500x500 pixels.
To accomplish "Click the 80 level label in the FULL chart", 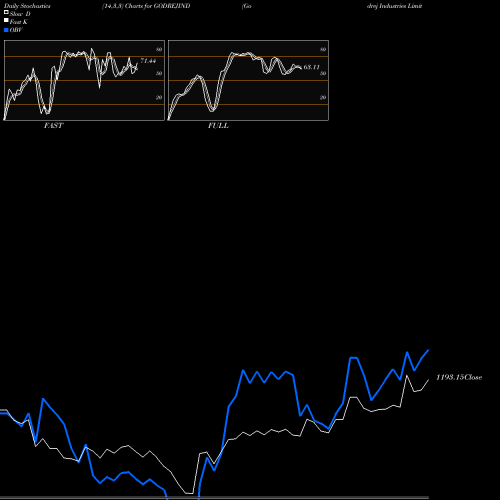I will pyautogui.click(x=323, y=49).
